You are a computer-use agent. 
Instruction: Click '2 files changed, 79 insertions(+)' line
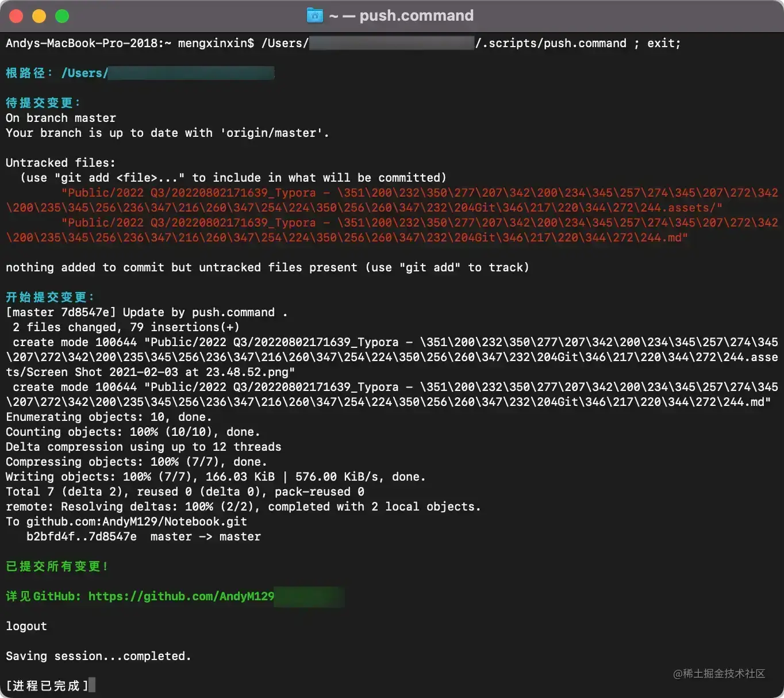(126, 327)
